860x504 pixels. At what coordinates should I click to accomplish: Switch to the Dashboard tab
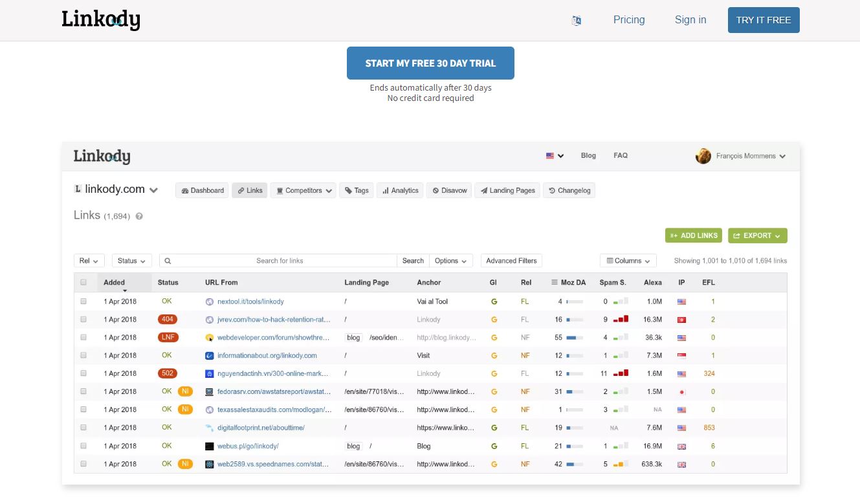202,190
